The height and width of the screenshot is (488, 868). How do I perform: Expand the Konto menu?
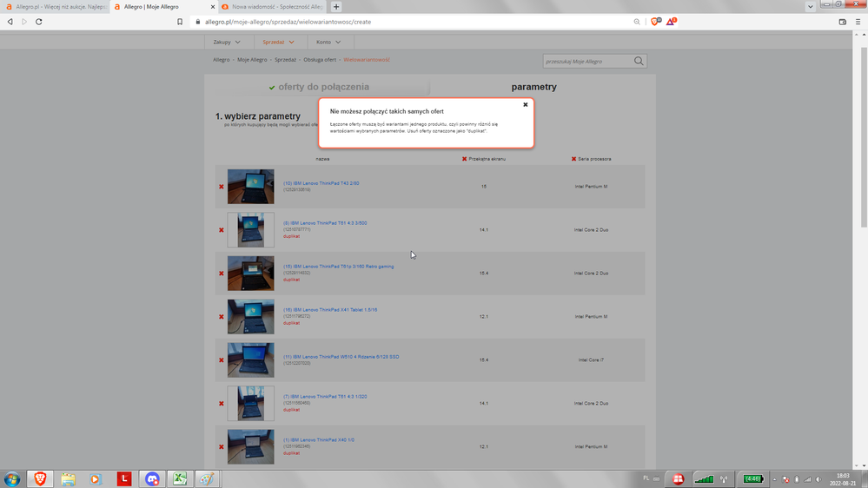(328, 42)
